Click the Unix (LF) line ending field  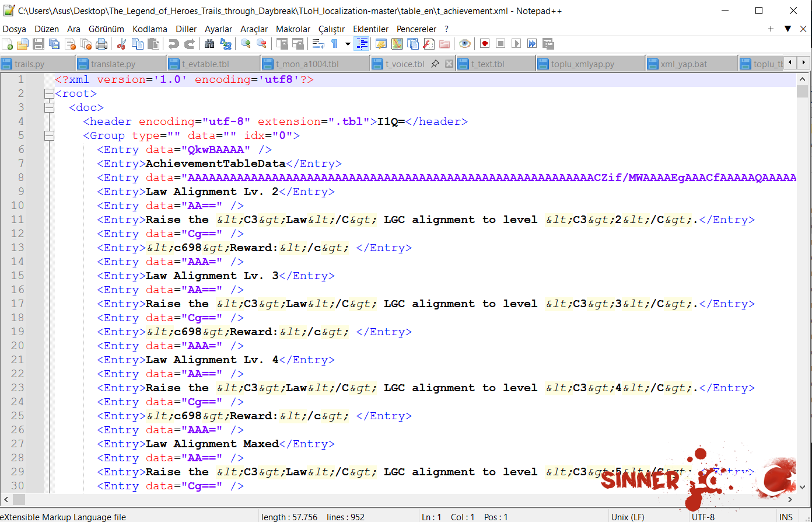(x=628, y=517)
